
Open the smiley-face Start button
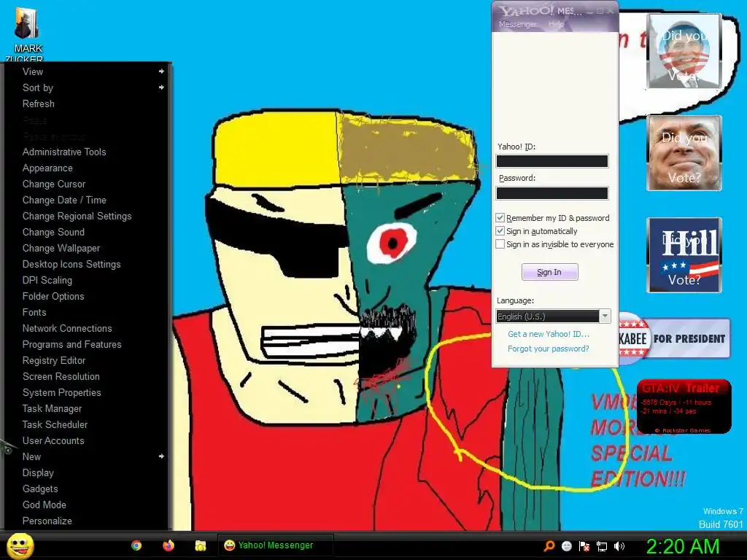[20, 545]
